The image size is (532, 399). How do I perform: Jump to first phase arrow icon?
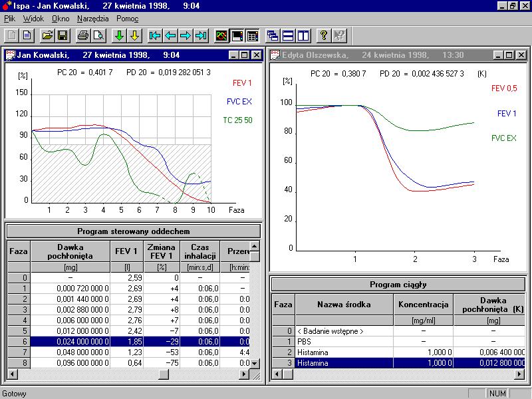point(155,36)
